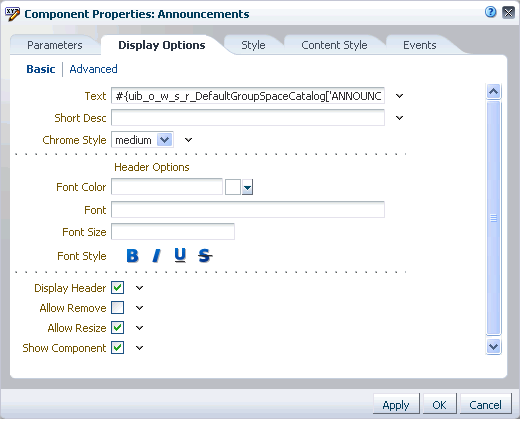Image resolution: width=520 pixels, height=430 pixels.
Task: Toggle Strikethrough font style
Action: [x=205, y=256]
